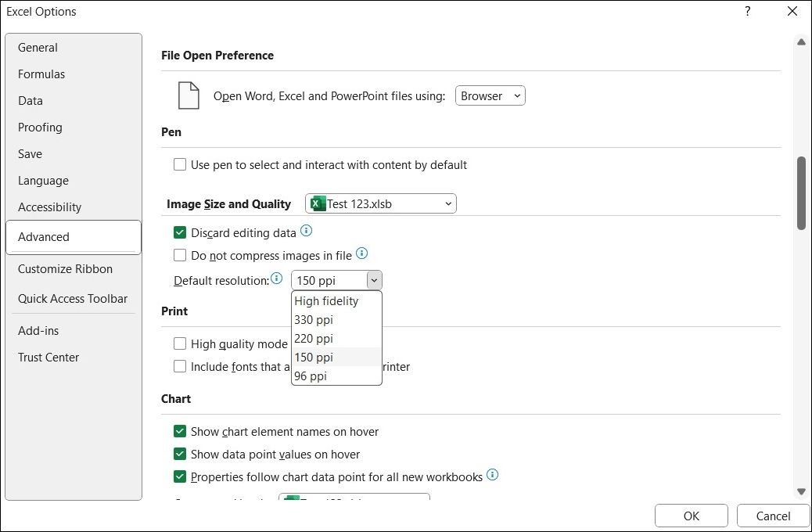The height and width of the screenshot is (532, 812).
Task: Click the info icon beside Discard editing data
Action: coord(306,231)
